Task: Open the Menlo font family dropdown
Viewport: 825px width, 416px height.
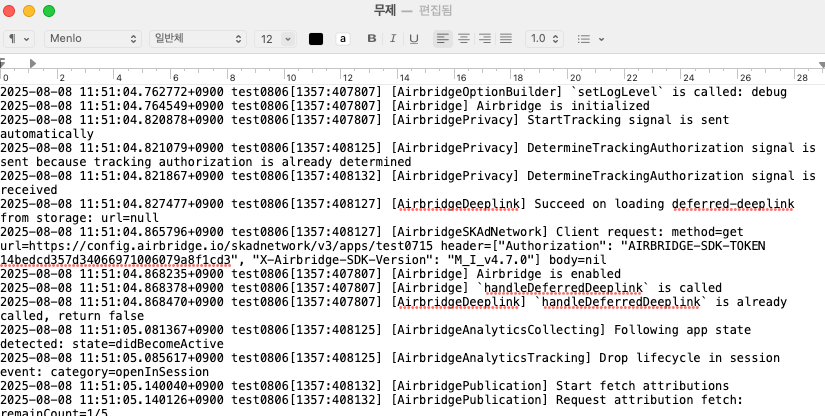Action: 93,39
